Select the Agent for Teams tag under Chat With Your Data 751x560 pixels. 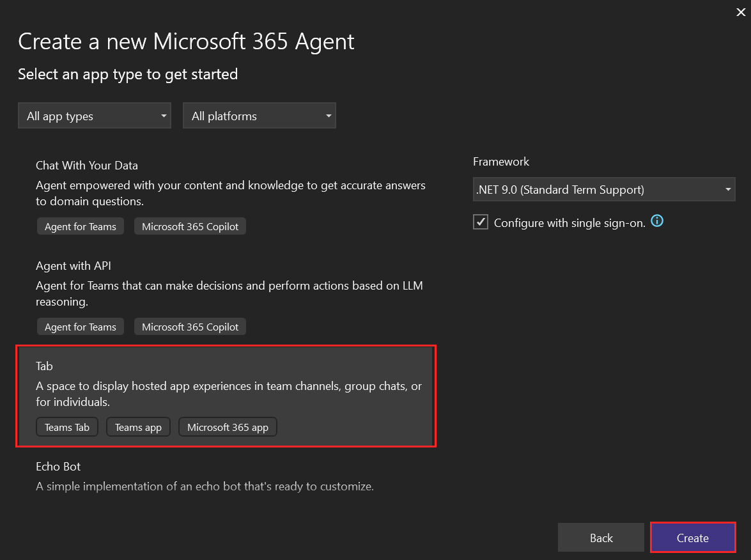click(x=80, y=226)
